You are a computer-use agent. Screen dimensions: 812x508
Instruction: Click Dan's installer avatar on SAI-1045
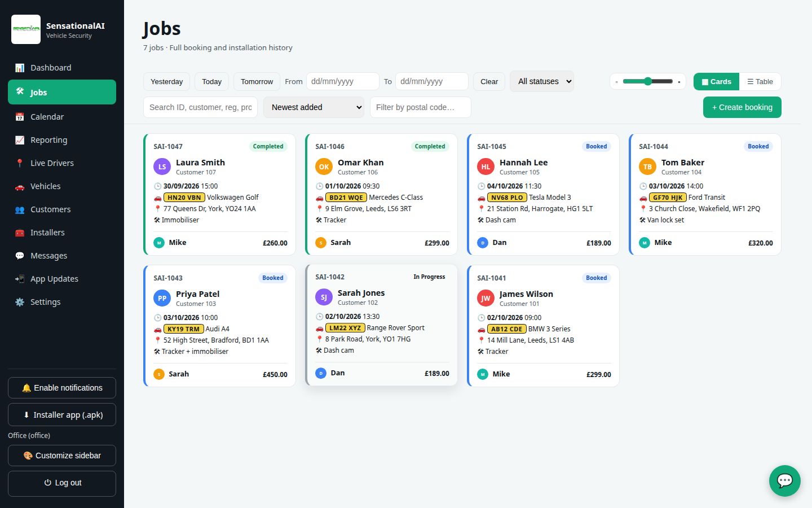point(483,243)
